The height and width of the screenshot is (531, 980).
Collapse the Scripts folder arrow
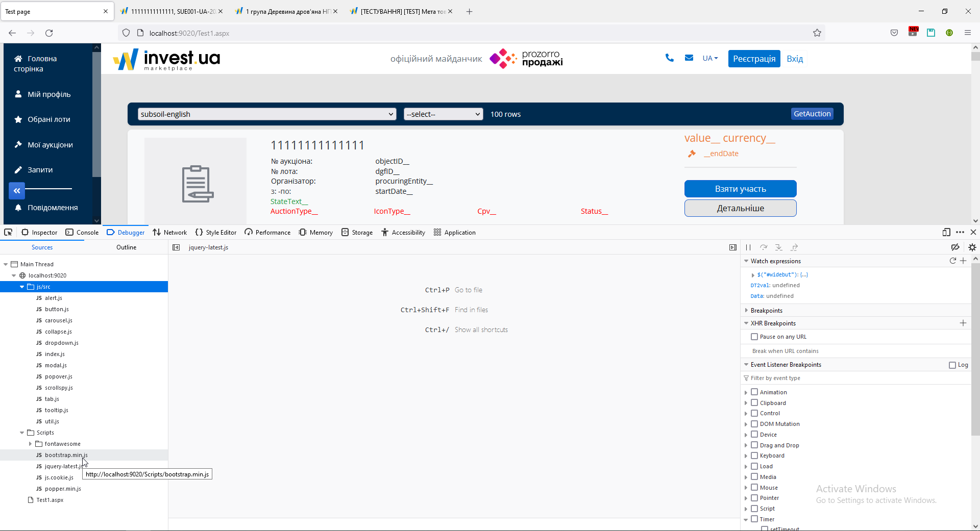[22, 433]
